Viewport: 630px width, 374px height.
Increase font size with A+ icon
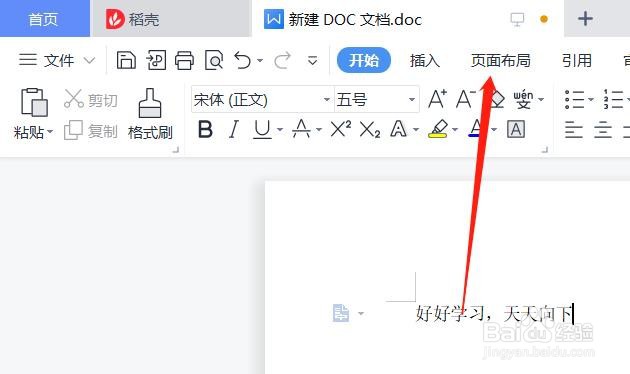[437, 99]
